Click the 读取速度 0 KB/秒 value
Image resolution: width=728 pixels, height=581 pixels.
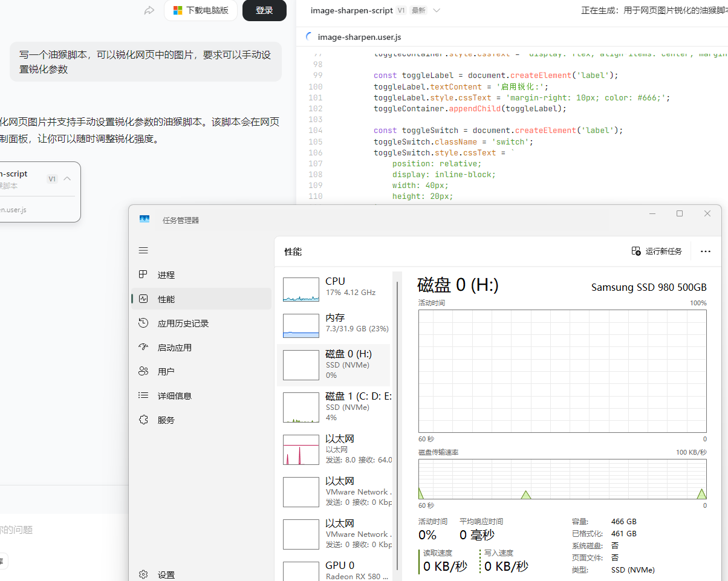point(445,566)
